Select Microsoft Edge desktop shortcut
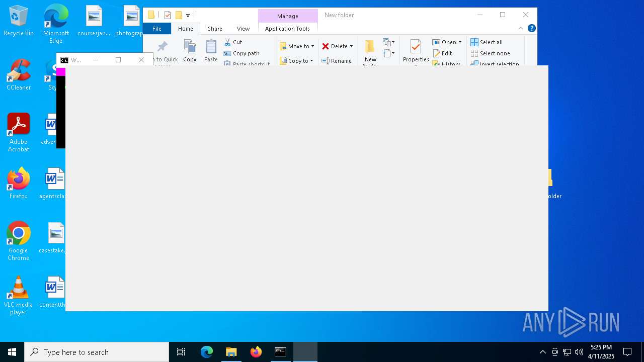Viewport: 644px width, 362px height. point(56,24)
